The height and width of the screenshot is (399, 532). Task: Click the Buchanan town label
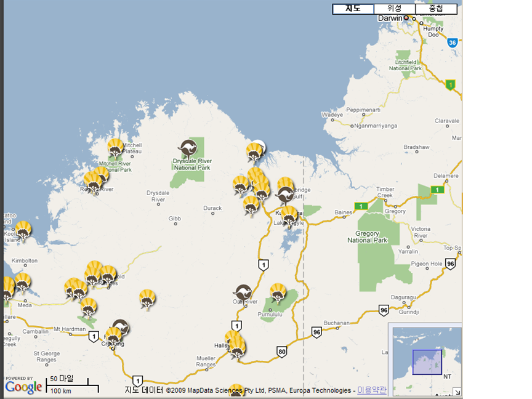coord(336,323)
